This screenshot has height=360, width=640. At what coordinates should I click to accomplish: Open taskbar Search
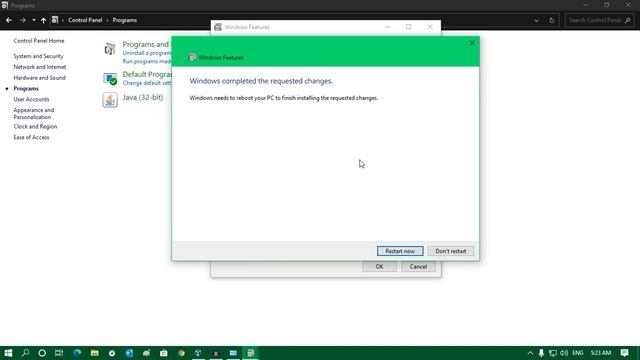click(25, 353)
